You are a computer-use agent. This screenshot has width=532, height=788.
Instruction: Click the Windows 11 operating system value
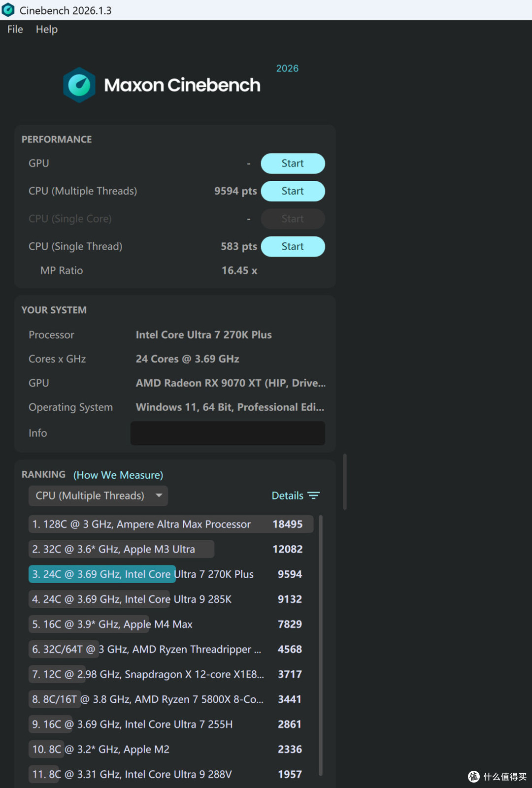[230, 407]
